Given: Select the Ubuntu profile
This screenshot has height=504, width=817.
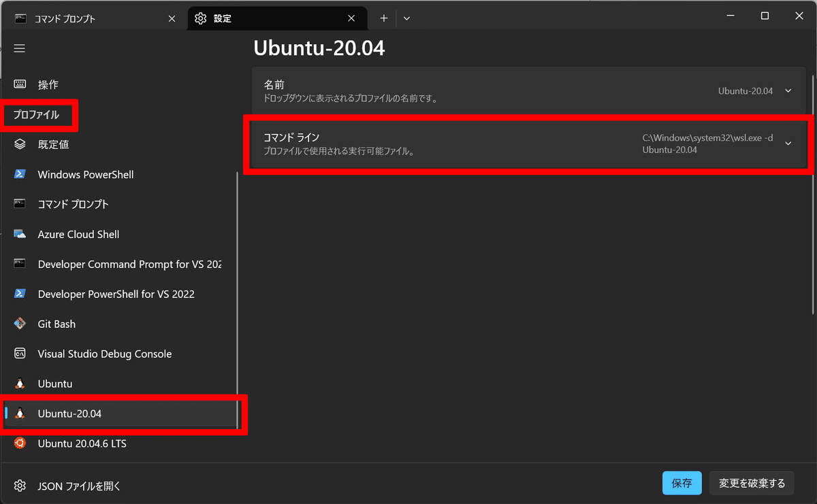Looking at the screenshot, I should pos(119,384).
